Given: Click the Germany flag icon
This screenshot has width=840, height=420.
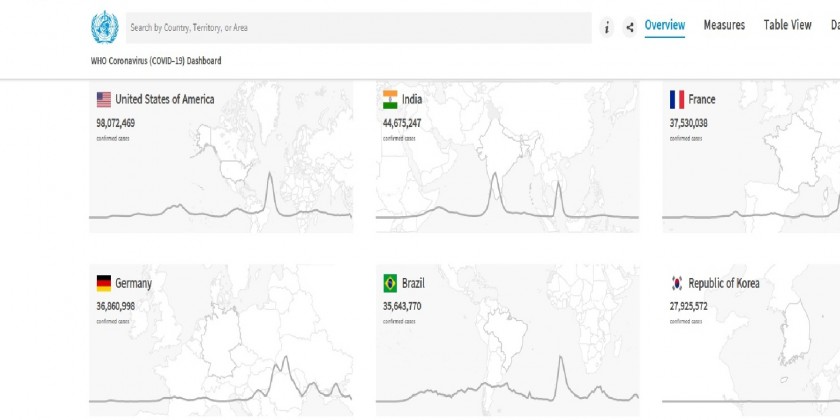Looking at the screenshot, I should (x=103, y=283).
